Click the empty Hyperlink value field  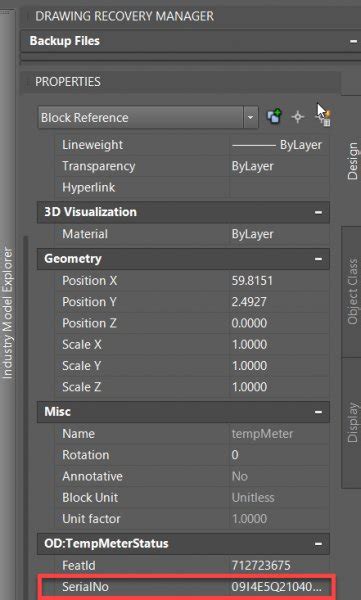pyautogui.click(x=279, y=188)
